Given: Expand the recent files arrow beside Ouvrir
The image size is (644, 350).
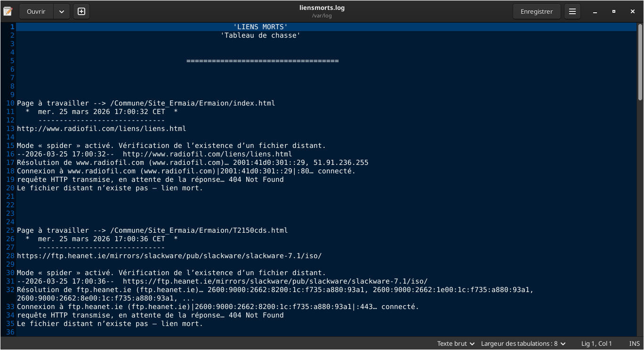Looking at the screenshot, I should (62, 11).
